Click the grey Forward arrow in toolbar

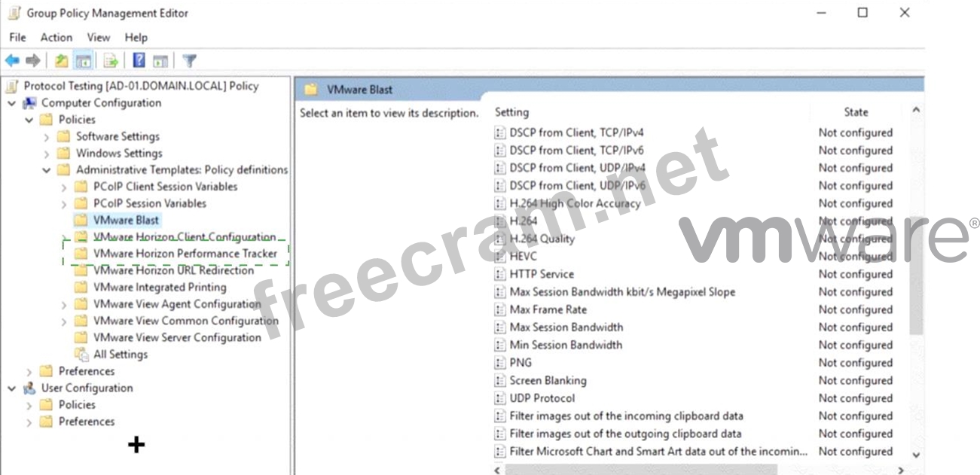[x=32, y=61]
